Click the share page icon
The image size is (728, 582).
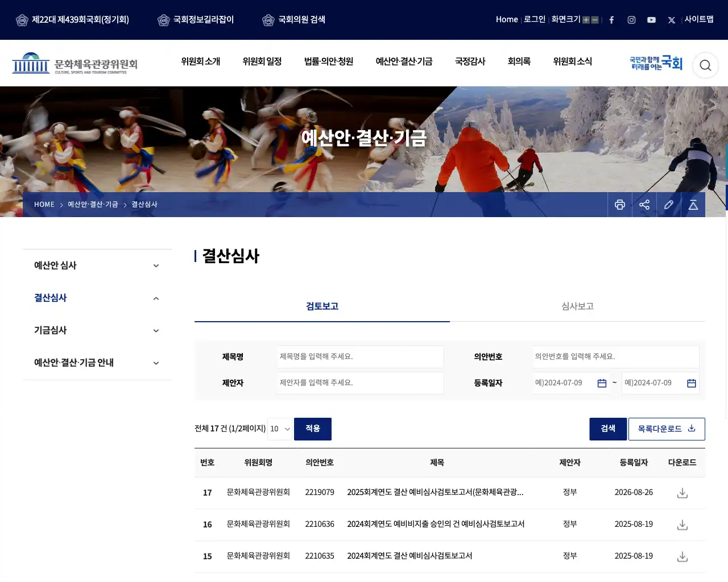pyautogui.click(x=644, y=205)
